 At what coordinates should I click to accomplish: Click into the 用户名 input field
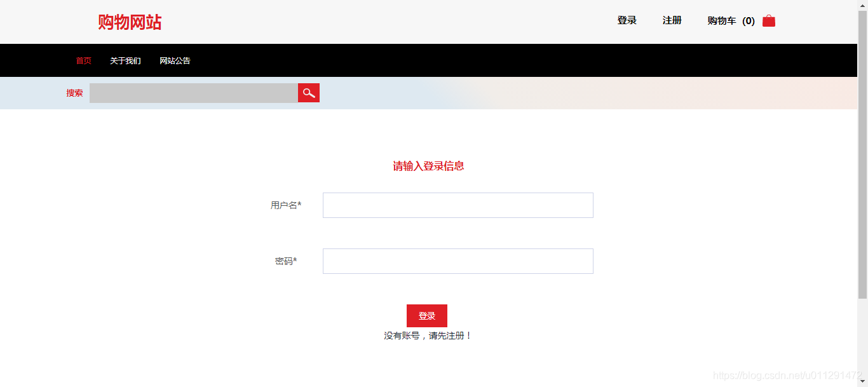click(x=458, y=205)
